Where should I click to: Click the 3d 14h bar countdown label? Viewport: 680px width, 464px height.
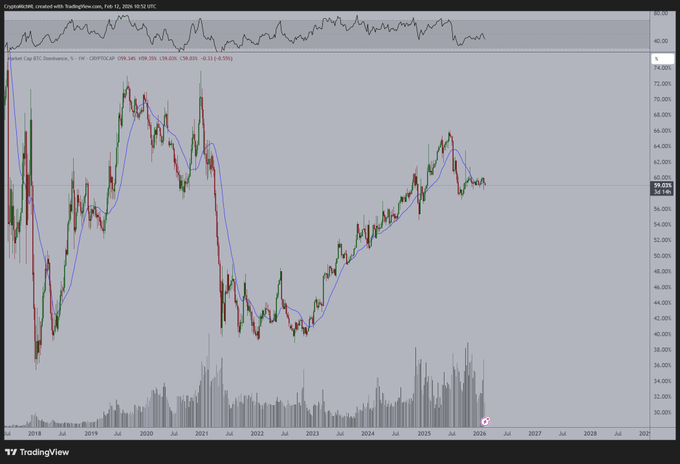pos(662,192)
